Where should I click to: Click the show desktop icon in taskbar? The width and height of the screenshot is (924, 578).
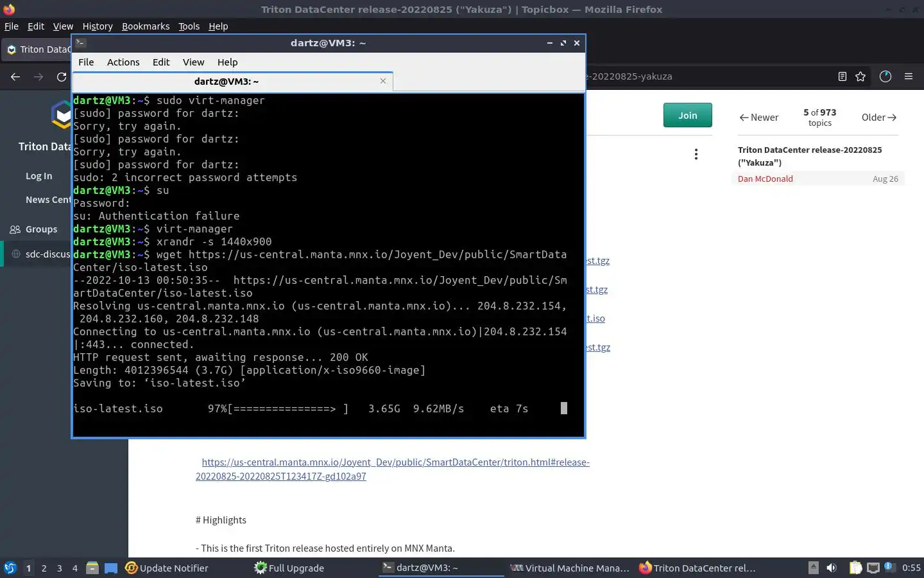(x=111, y=568)
